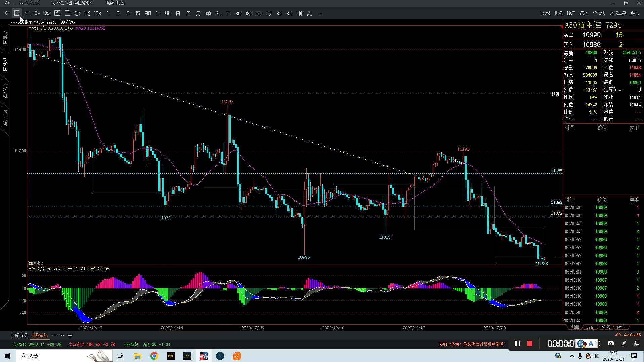The height and width of the screenshot is (362, 644).
Task: Switch to the 1h period
Action: coord(158,13)
